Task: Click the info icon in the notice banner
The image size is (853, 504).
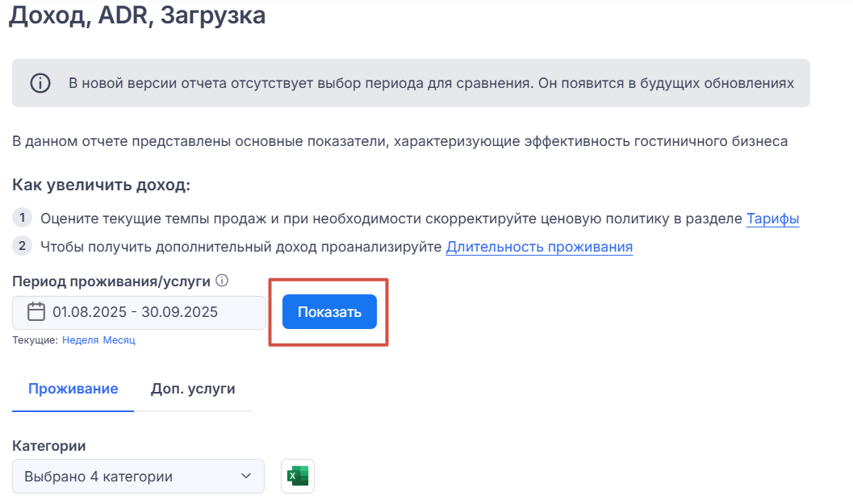Action: (40, 83)
